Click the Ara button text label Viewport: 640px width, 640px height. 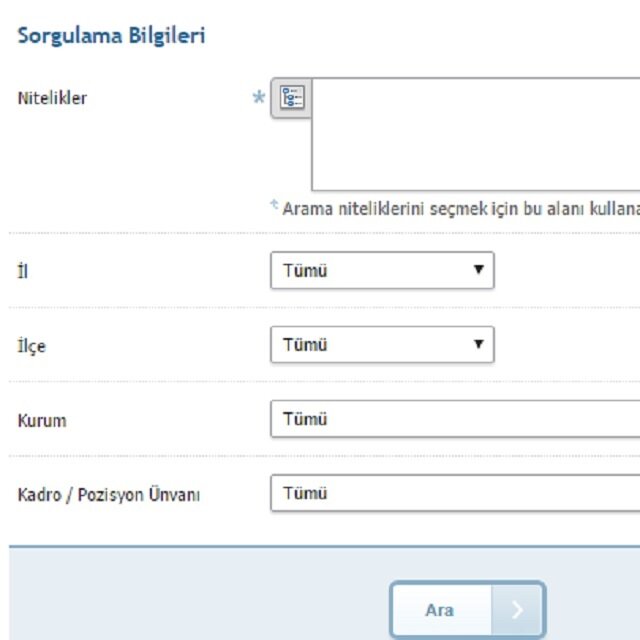click(x=439, y=610)
